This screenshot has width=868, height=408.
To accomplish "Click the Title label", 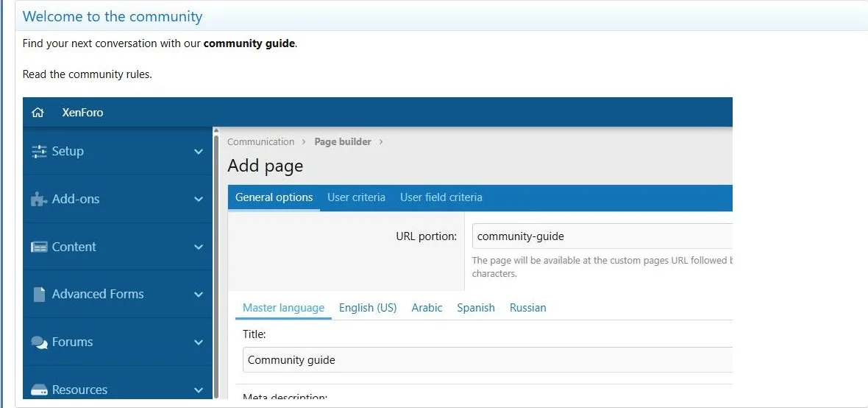I will pyautogui.click(x=254, y=334).
